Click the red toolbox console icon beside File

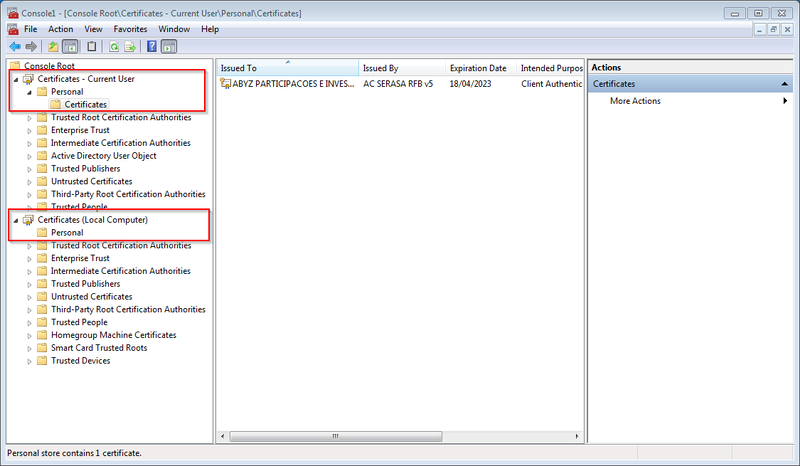13,29
